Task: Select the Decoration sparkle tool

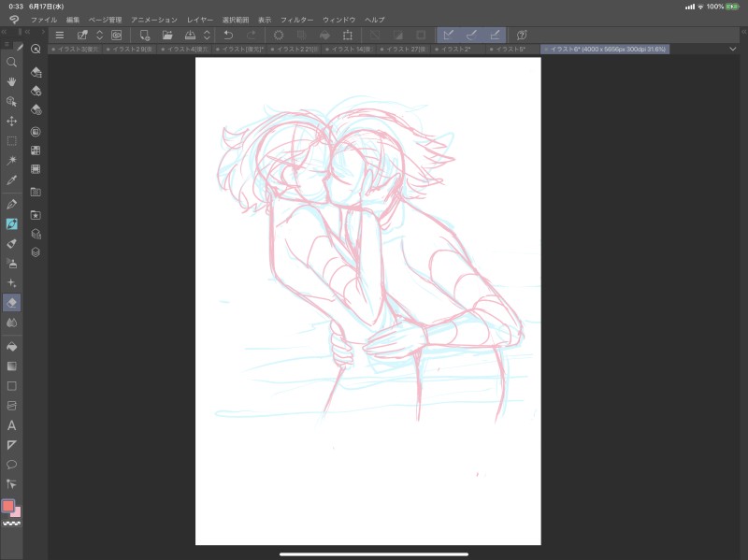Action: (x=11, y=283)
